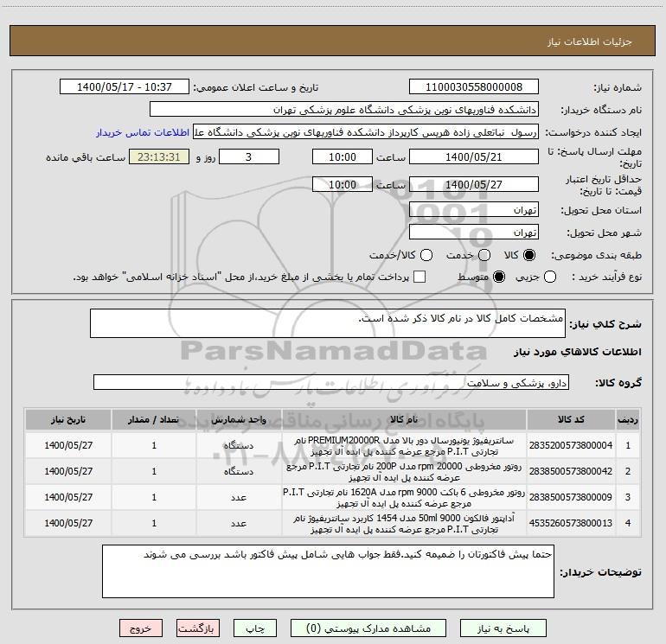
Task: Click need date 1400/05/27 in row 2
Action: click(68, 471)
